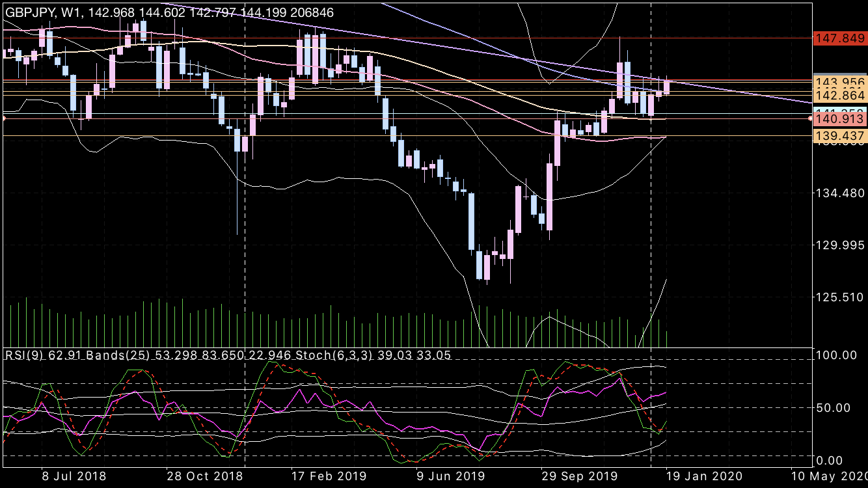868x488 pixels.
Task: Click the 125.510 price scale value
Action: [x=841, y=297]
